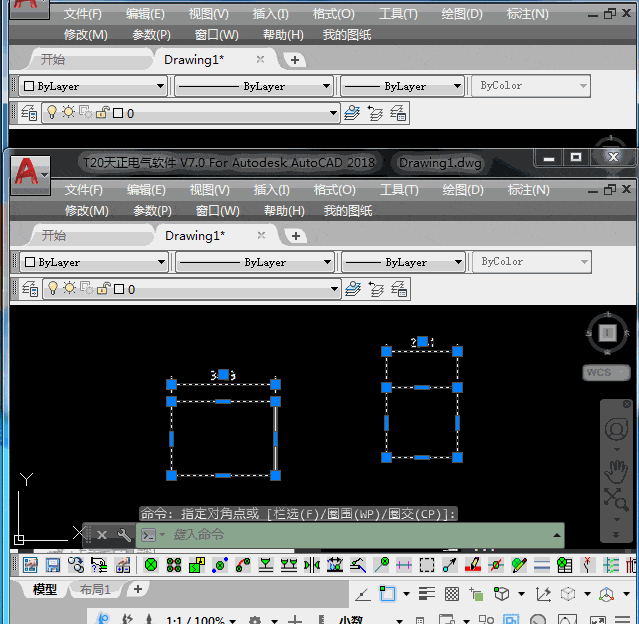Toggle the layer 0 lock icon
This screenshot has height=624, width=639.
tap(102, 289)
